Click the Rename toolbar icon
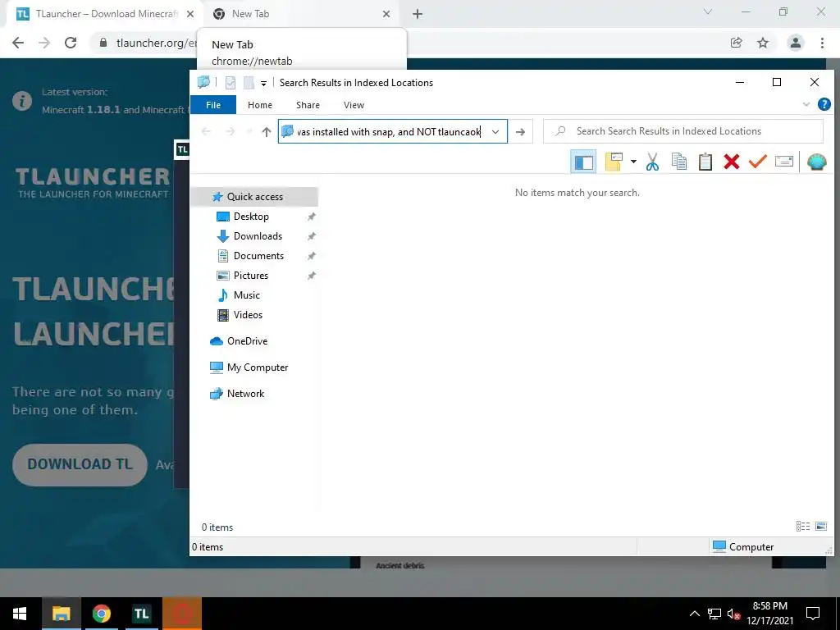Viewport: 840px width, 630px height. pos(783,162)
